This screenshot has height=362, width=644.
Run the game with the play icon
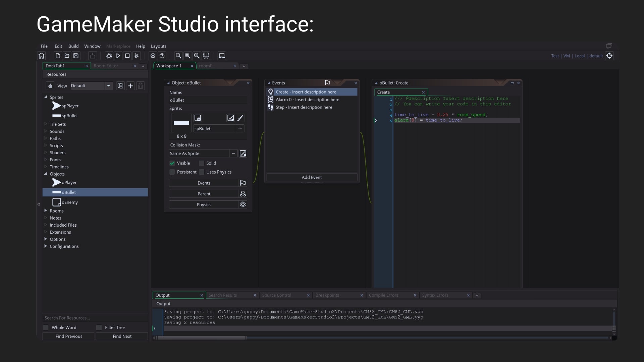pyautogui.click(x=118, y=56)
